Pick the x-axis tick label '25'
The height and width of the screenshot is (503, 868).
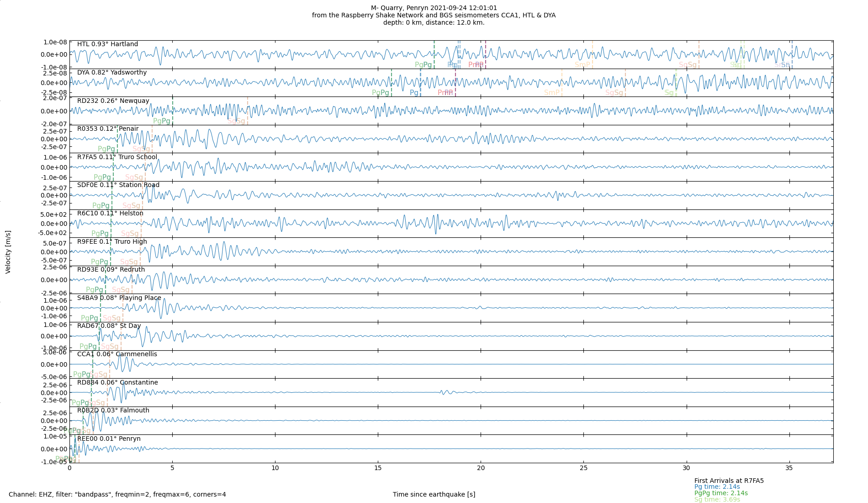[x=583, y=468]
